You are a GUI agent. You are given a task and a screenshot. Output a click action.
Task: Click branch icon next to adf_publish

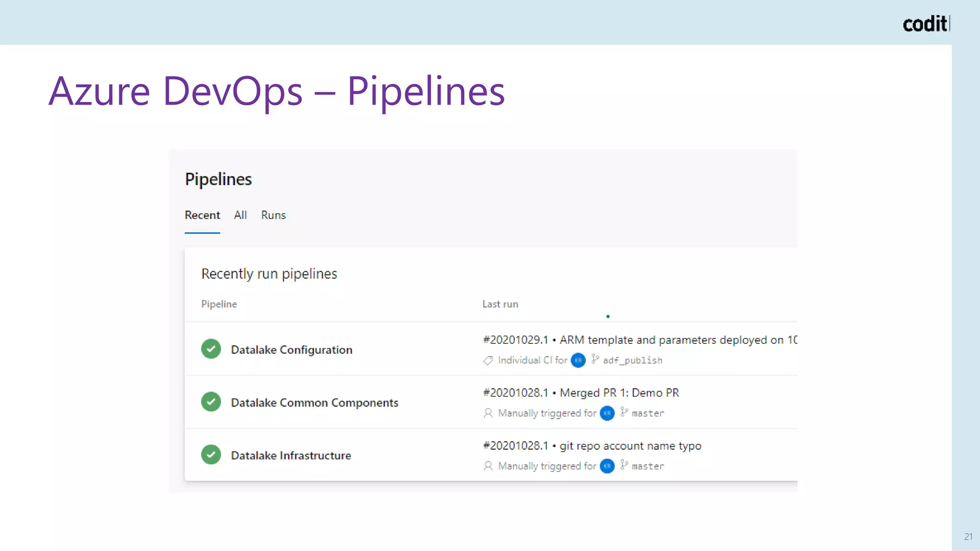[595, 359]
